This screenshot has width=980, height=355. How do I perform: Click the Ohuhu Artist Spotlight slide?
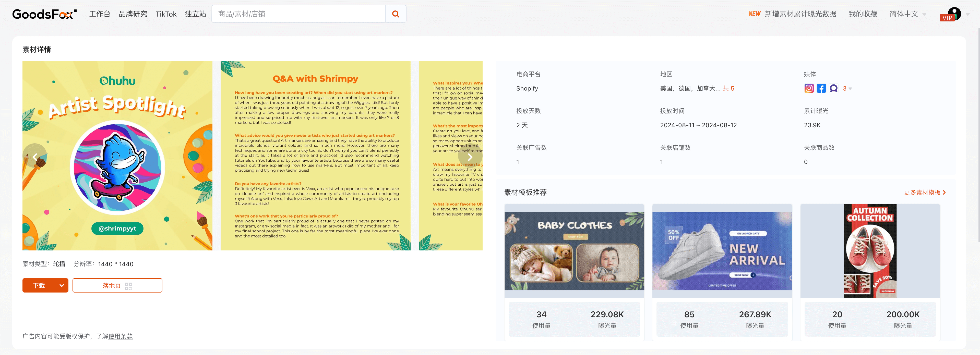coord(117,156)
